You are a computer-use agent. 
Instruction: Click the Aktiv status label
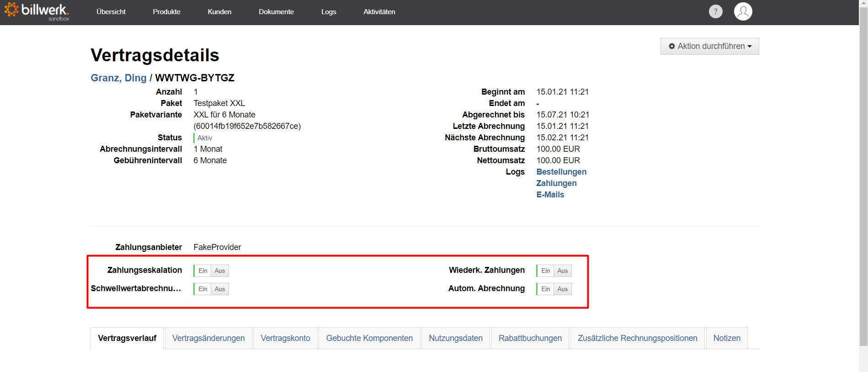(x=205, y=138)
